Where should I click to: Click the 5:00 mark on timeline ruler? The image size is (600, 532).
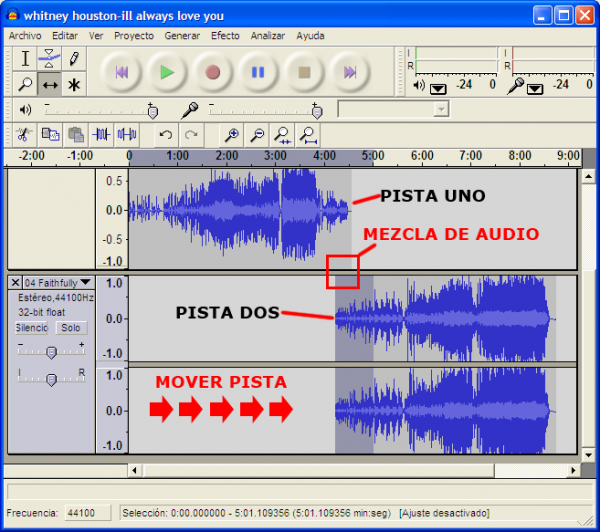coord(373,156)
